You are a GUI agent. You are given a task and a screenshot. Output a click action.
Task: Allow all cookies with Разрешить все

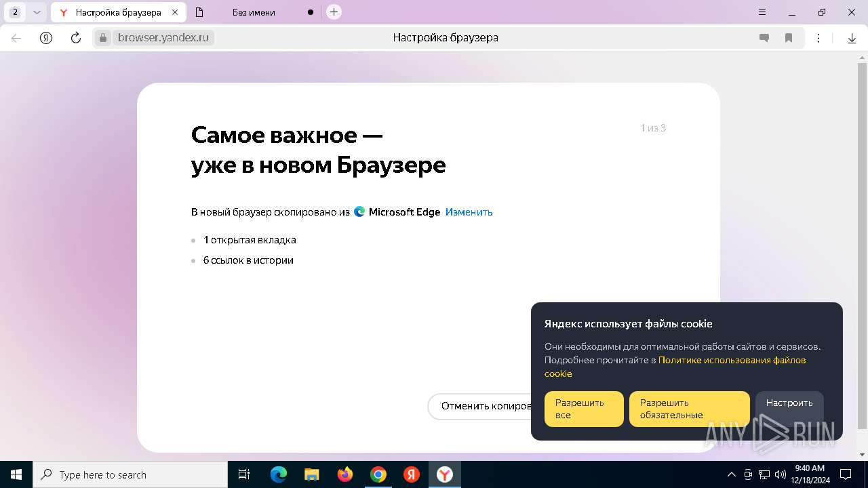(x=584, y=409)
